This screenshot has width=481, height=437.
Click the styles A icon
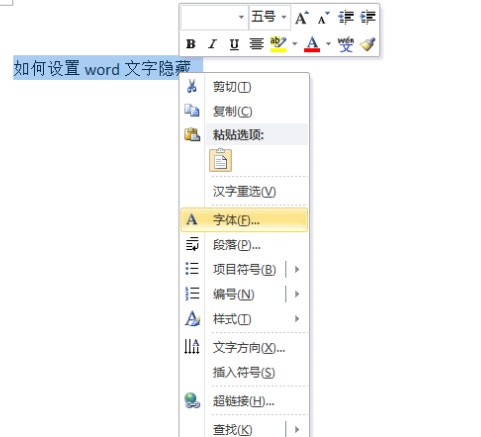pos(192,318)
